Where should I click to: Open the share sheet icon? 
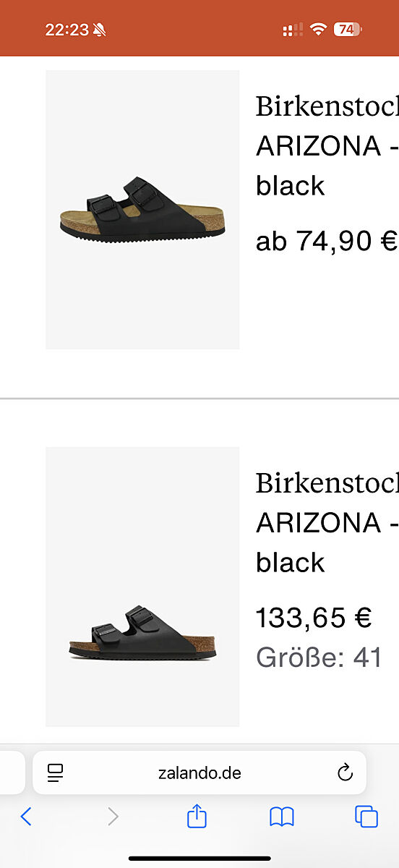(197, 816)
